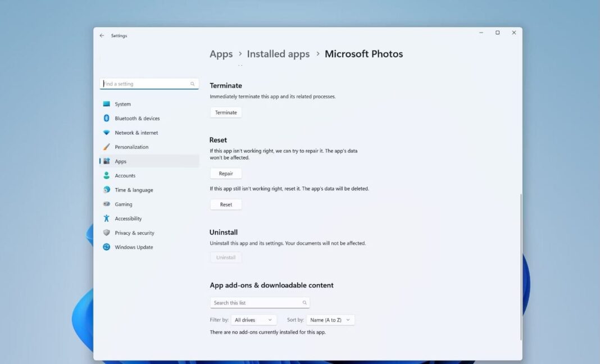
Task: Click the Network & internet globe icon
Action: [107, 133]
